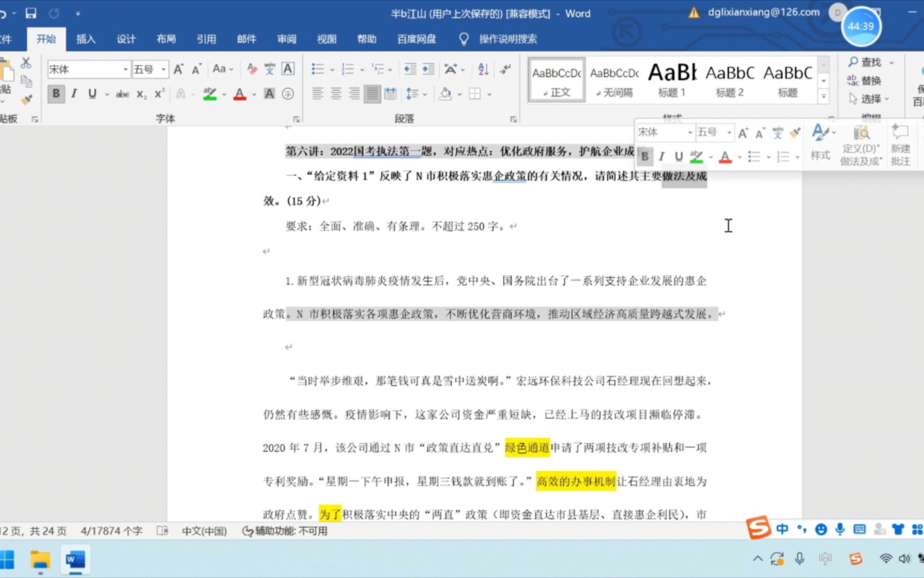The image size is (924, 578).
Task: Click the word count 4/17874 个字 in status bar
Action: tap(111, 531)
